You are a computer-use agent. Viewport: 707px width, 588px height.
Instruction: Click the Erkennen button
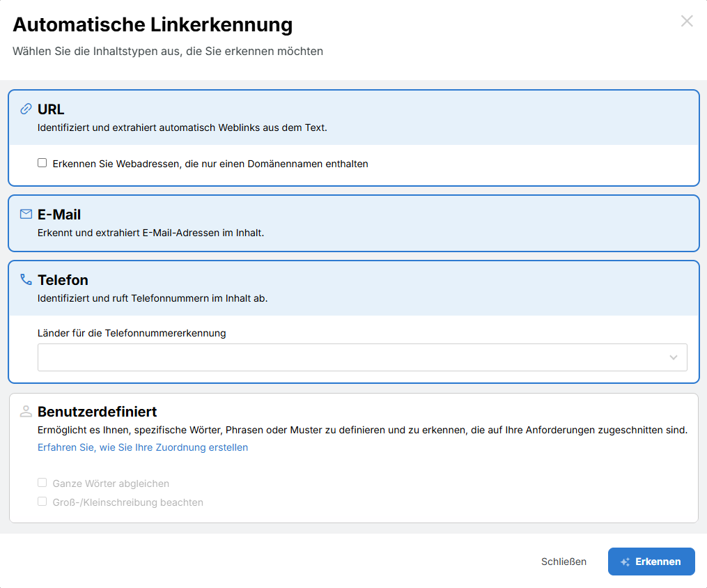[651, 562]
